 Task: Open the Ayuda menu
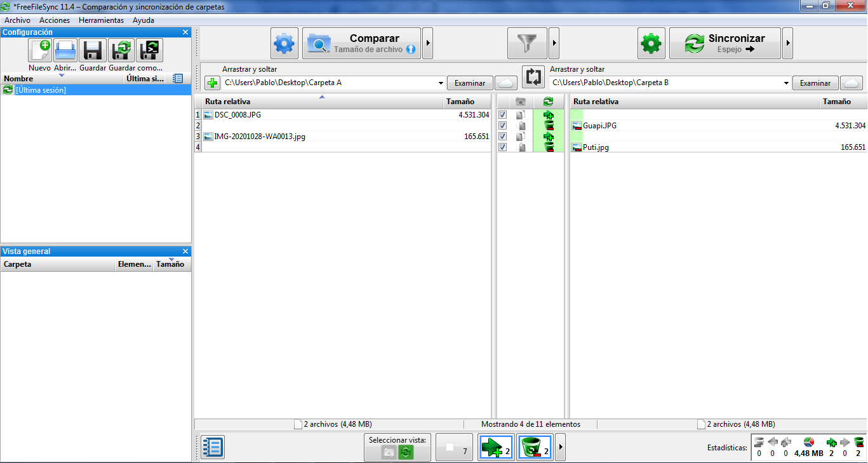pos(144,20)
